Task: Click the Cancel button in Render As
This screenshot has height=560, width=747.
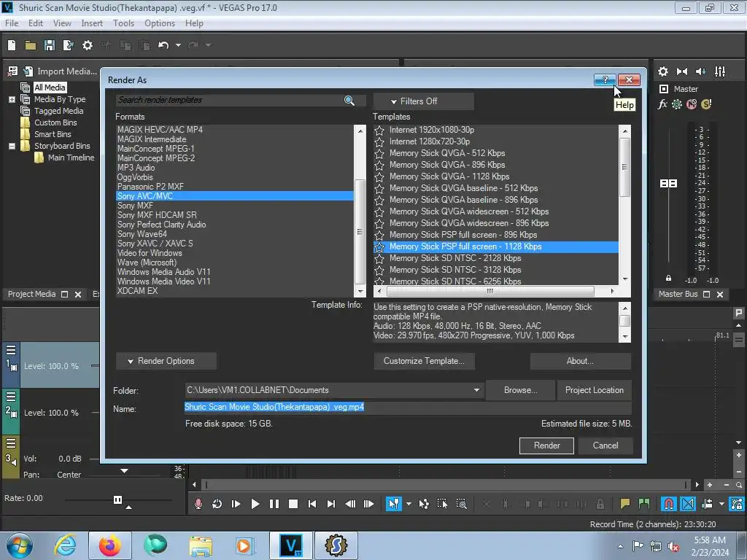Action: pos(605,446)
